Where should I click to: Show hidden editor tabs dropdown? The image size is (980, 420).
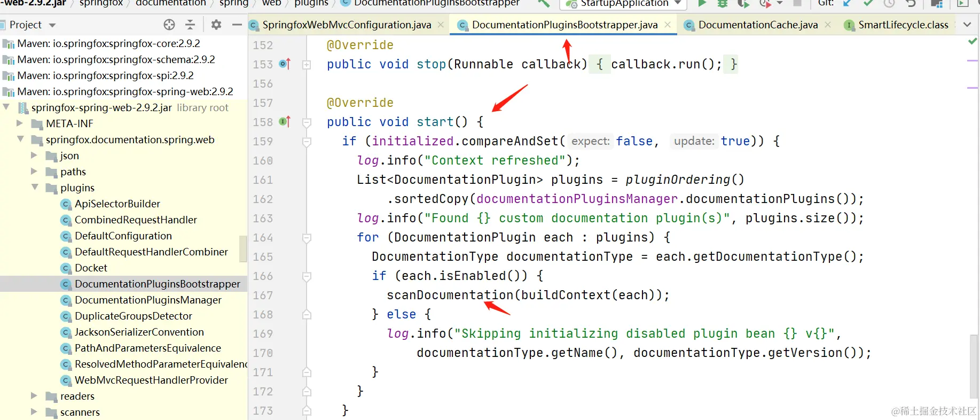tap(967, 25)
